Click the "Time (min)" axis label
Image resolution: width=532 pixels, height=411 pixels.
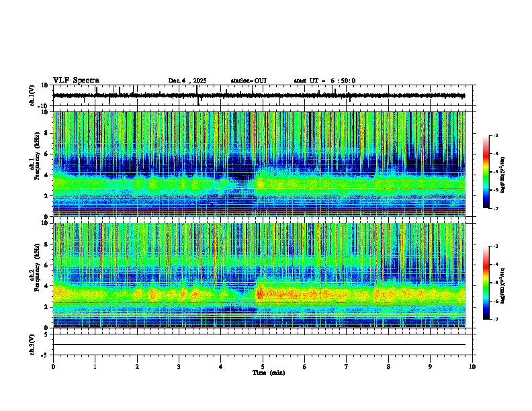[269, 373]
